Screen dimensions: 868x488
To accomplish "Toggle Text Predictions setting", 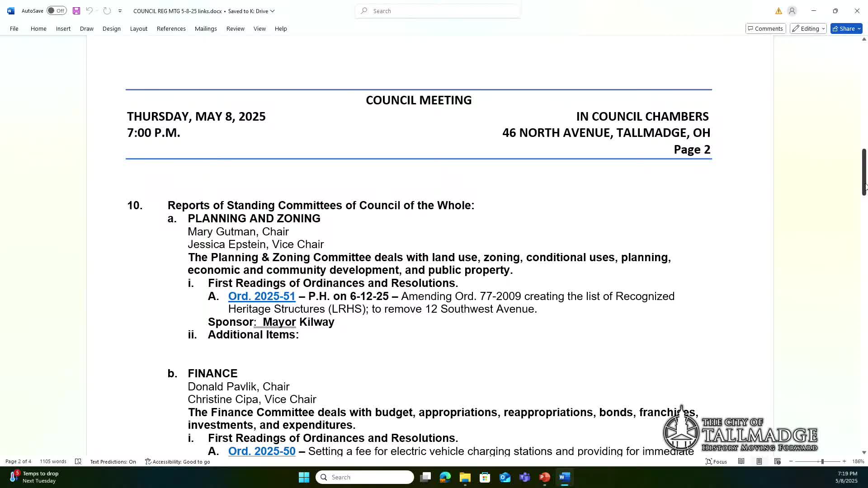I will [x=113, y=461].
